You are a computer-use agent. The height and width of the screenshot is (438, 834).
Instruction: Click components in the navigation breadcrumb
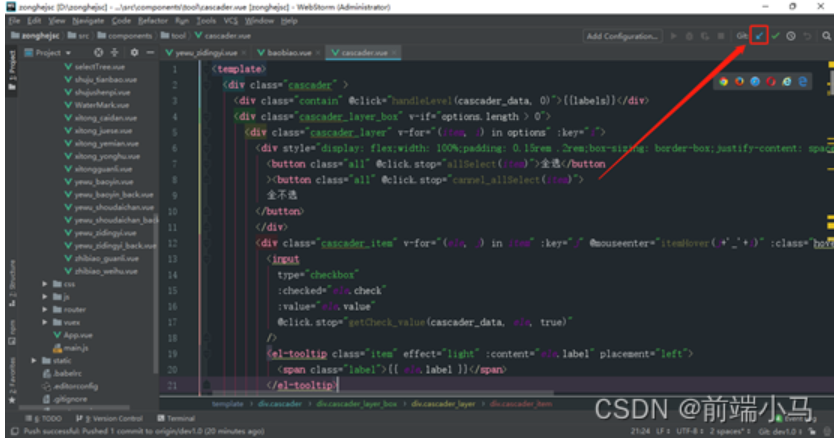(x=124, y=36)
